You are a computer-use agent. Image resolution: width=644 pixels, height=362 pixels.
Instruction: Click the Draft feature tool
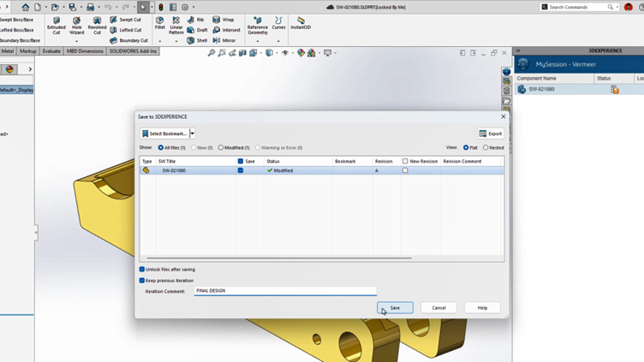[x=197, y=30]
